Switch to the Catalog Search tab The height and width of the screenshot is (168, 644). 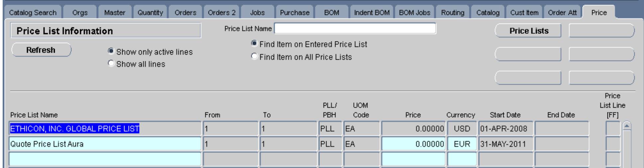33,13
